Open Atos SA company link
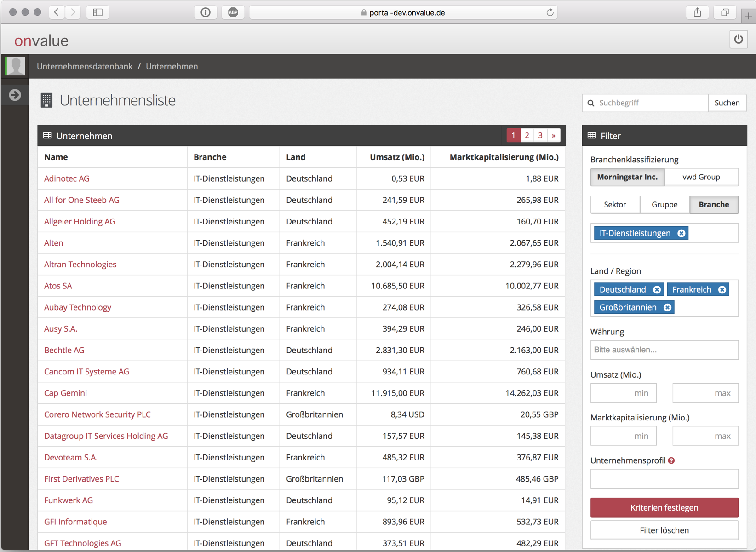The width and height of the screenshot is (756, 552). pos(58,286)
